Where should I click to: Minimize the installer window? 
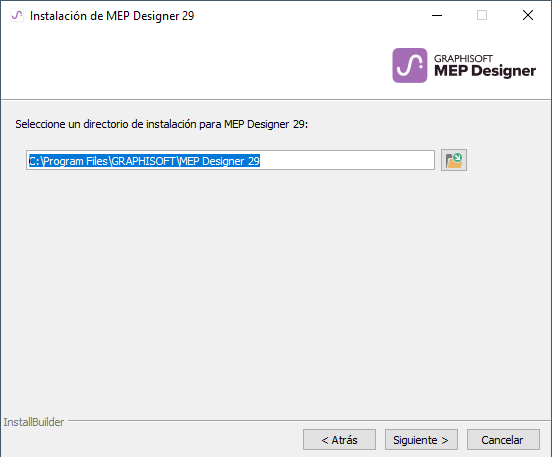tap(437, 15)
